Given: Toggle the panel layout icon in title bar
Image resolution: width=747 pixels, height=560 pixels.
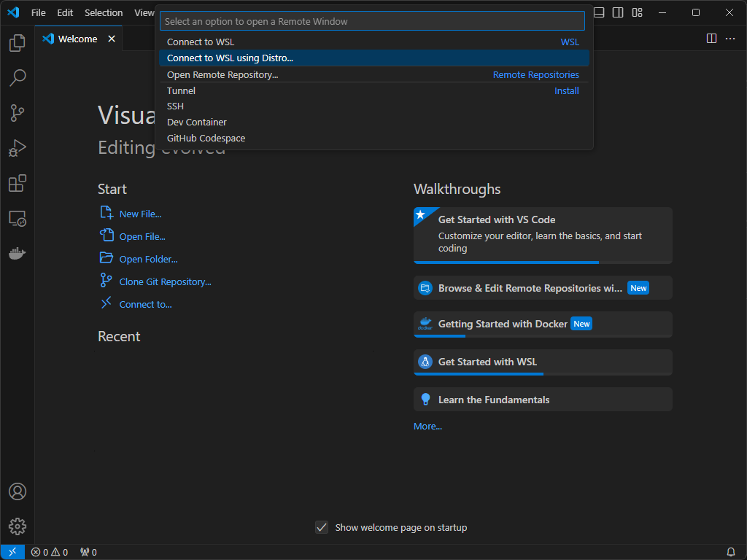Looking at the screenshot, I should click(x=600, y=12).
